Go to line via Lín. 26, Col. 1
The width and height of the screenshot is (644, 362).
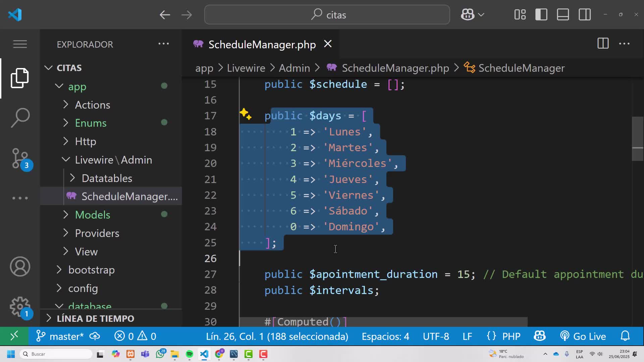pos(277,336)
